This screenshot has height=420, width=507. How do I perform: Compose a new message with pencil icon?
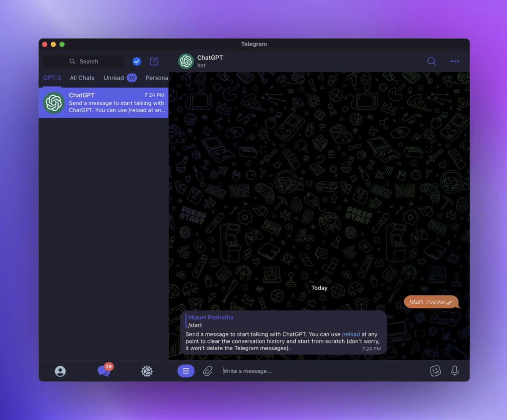154,61
